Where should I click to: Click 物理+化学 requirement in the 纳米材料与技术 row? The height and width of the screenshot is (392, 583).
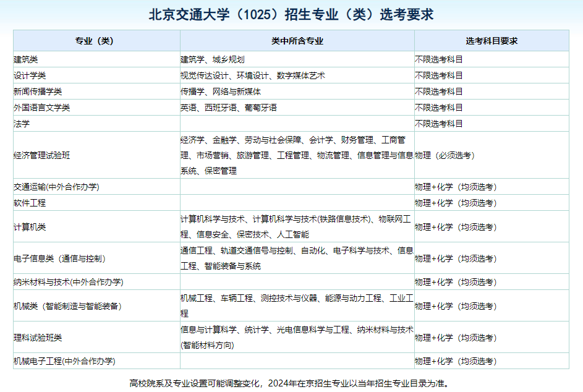tap(492, 282)
